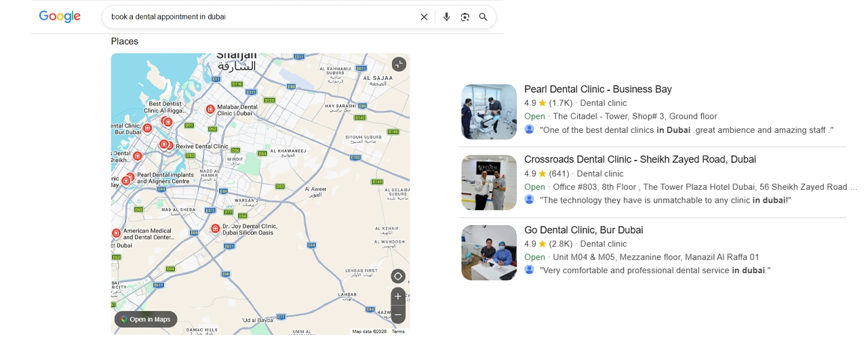The image size is (868, 339).
Task: Click reviewer avatar on Go Dental review
Action: coord(529,269)
